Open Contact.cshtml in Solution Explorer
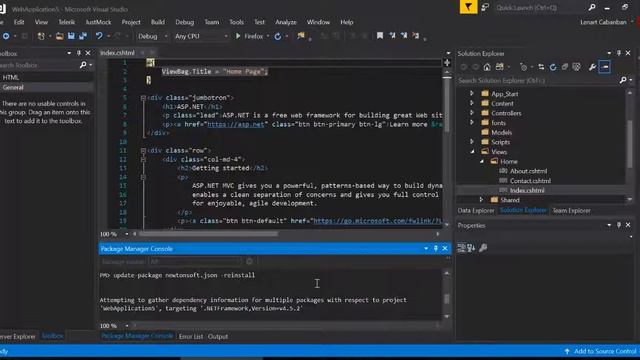This screenshot has height=360, width=640. click(530, 181)
